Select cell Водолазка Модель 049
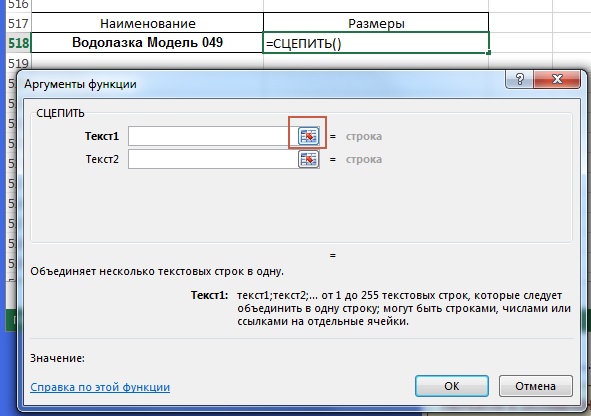Screen dimensions: 591x416 [x=147, y=43]
